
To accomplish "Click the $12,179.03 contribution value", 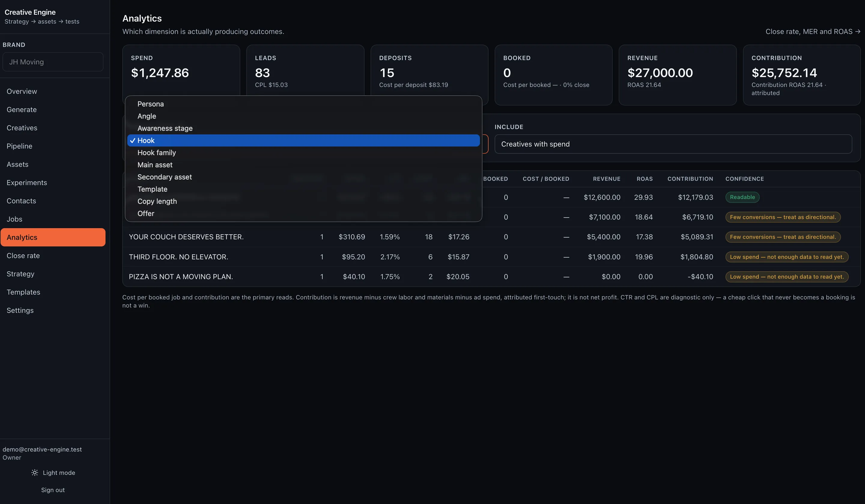I will (695, 197).
